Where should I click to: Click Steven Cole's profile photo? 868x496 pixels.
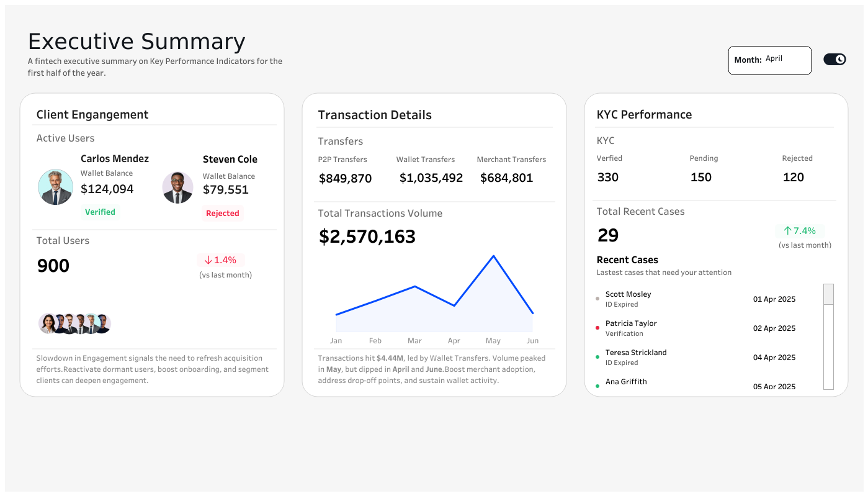point(177,187)
